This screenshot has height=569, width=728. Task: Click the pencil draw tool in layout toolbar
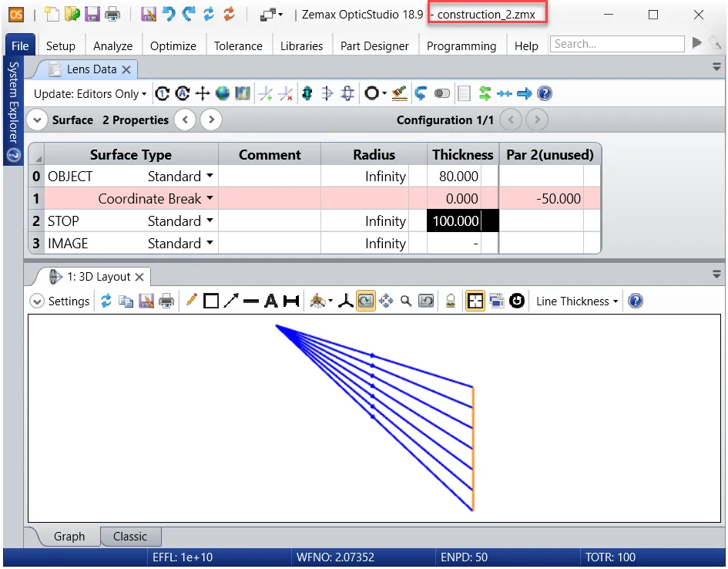192,301
